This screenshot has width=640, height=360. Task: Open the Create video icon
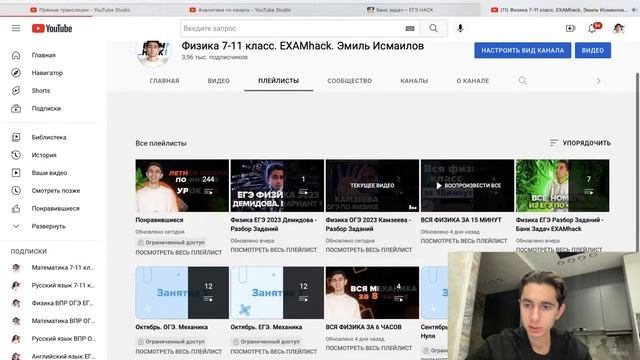tap(570, 28)
